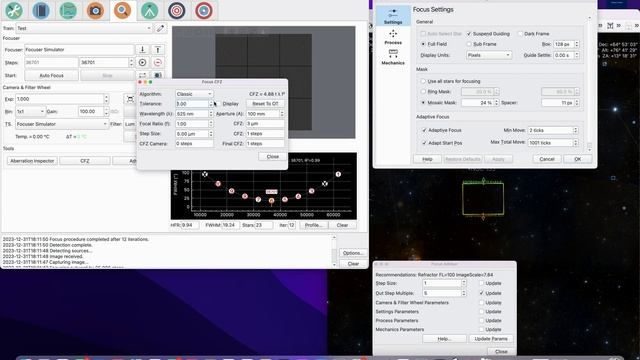Confirm Focus Settings with OK
640x360 pixels.
click(578, 159)
